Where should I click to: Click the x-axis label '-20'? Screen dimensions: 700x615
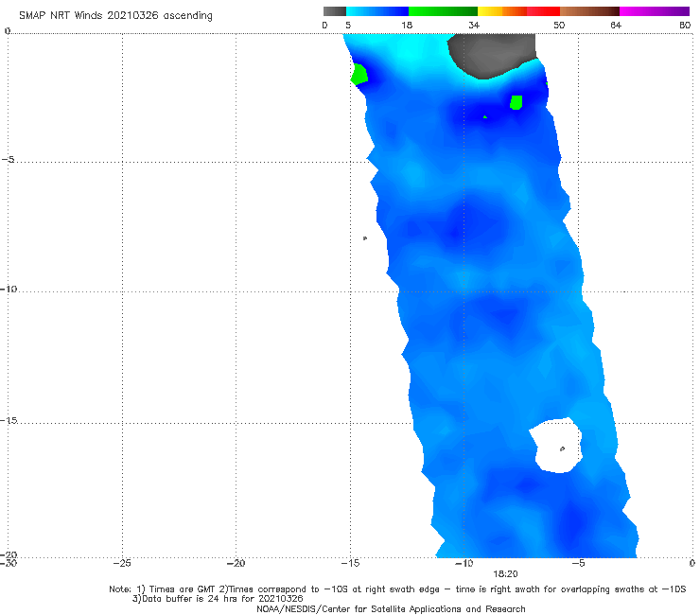tap(236, 563)
